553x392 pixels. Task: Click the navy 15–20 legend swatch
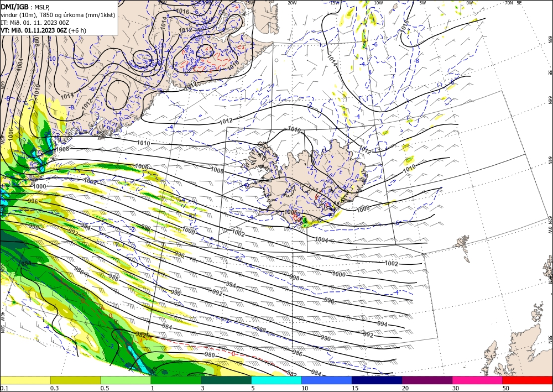pos(377,380)
